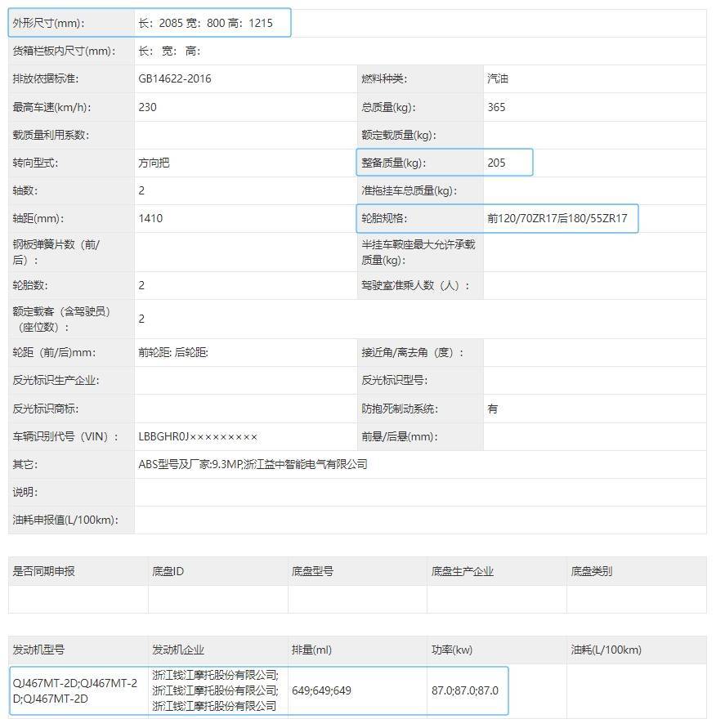716x728 pixels.
Task: Click the 驾驶室准乘人数 label
Action: pos(415,285)
